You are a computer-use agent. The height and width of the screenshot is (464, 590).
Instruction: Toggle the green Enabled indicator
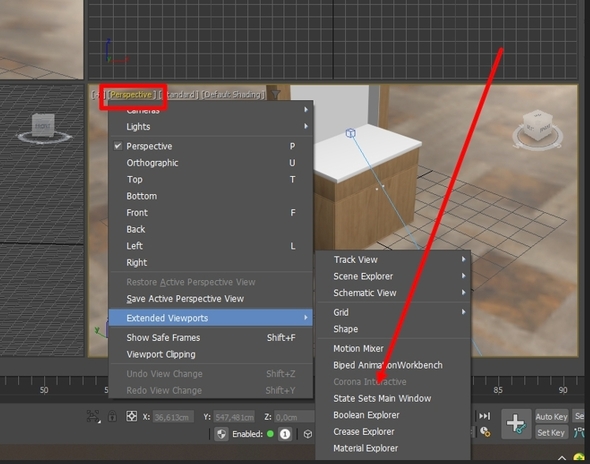coord(270,434)
